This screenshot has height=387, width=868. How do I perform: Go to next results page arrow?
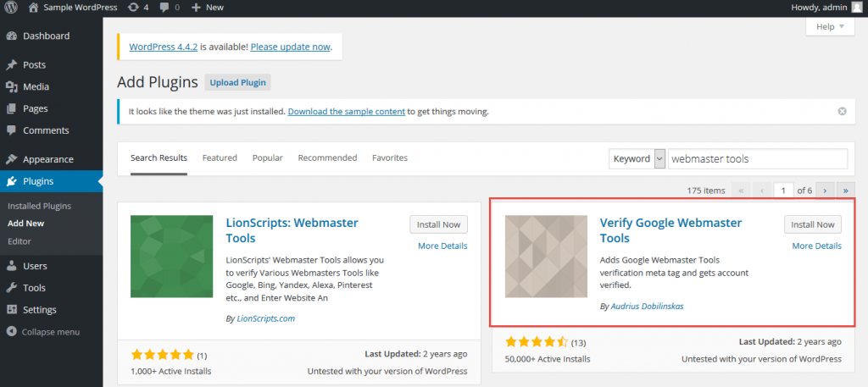[x=825, y=191]
